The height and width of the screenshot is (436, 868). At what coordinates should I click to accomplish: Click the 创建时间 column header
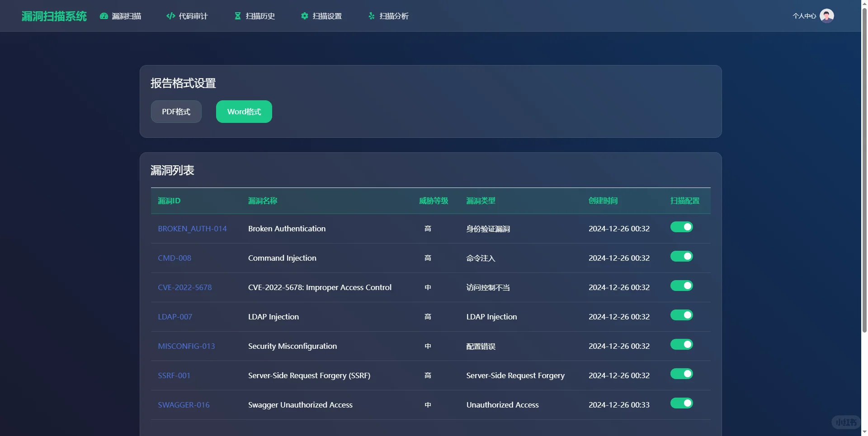[x=603, y=201]
